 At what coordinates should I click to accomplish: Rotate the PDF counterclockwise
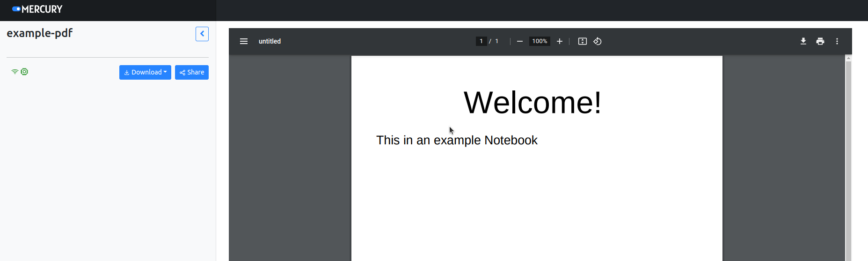click(598, 41)
